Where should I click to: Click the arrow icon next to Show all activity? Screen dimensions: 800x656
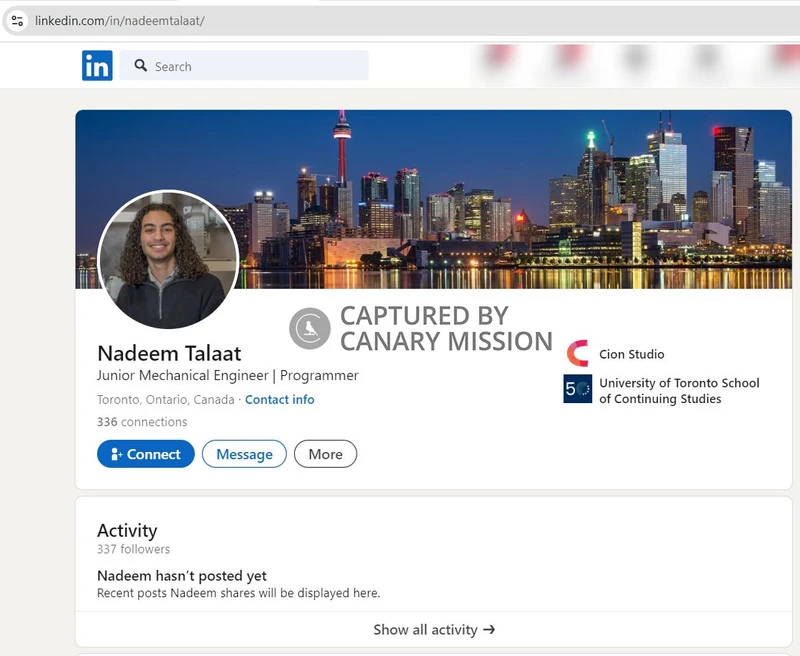[489, 630]
